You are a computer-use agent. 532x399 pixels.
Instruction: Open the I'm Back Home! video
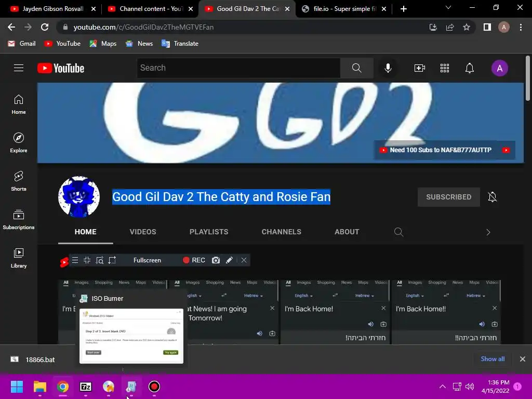tap(335, 312)
